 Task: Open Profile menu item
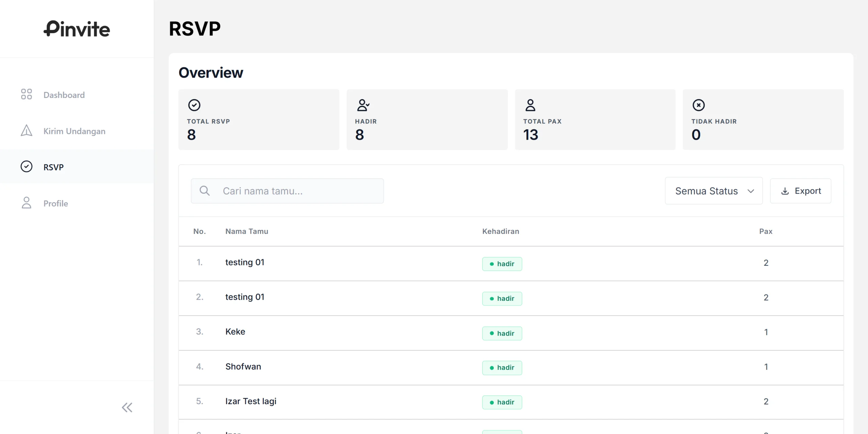[x=56, y=203]
